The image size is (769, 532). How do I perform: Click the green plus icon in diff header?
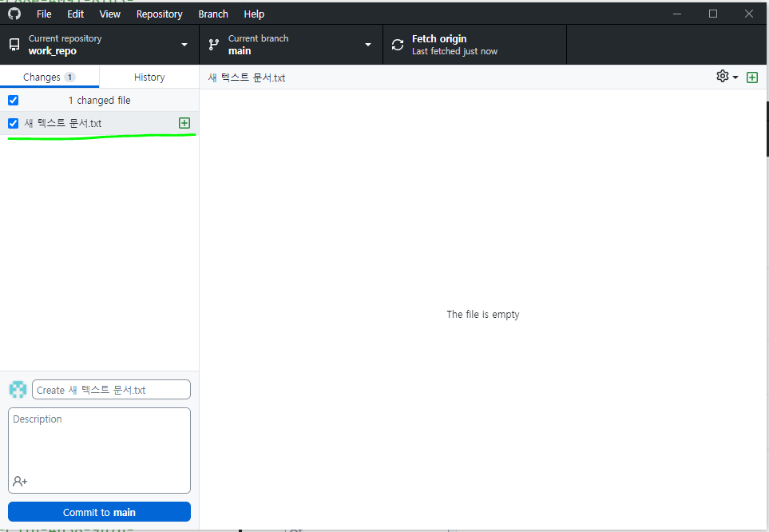(x=752, y=77)
